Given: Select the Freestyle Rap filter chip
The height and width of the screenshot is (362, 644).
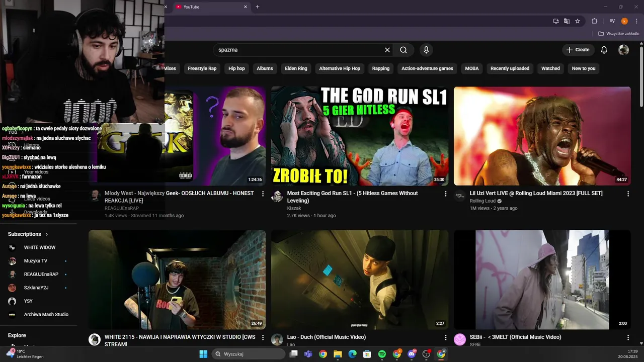Looking at the screenshot, I should (202, 68).
